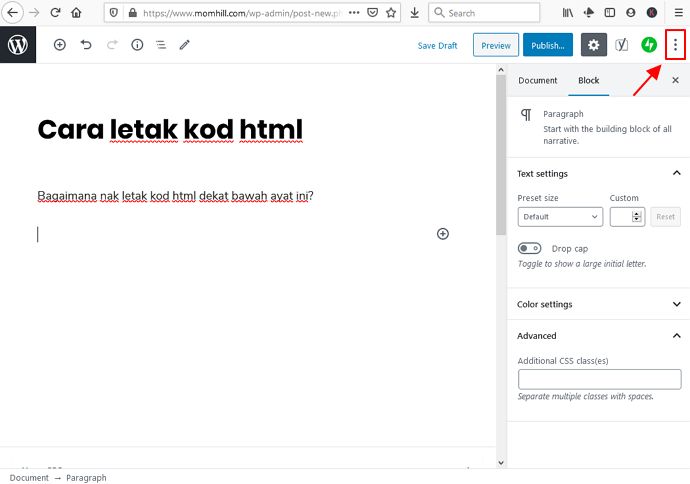
Task: Bookmark page with star icon
Action: pyautogui.click(x=391, y=12)
